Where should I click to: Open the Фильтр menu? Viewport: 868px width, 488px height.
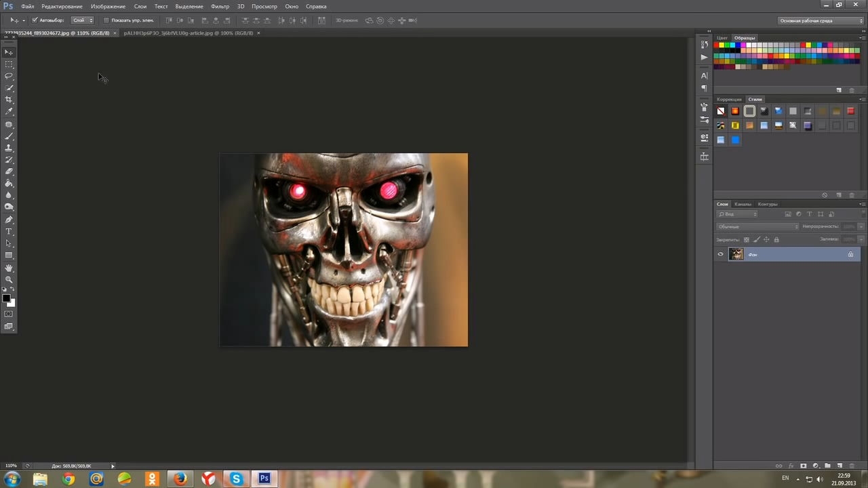tap(220, 6)
